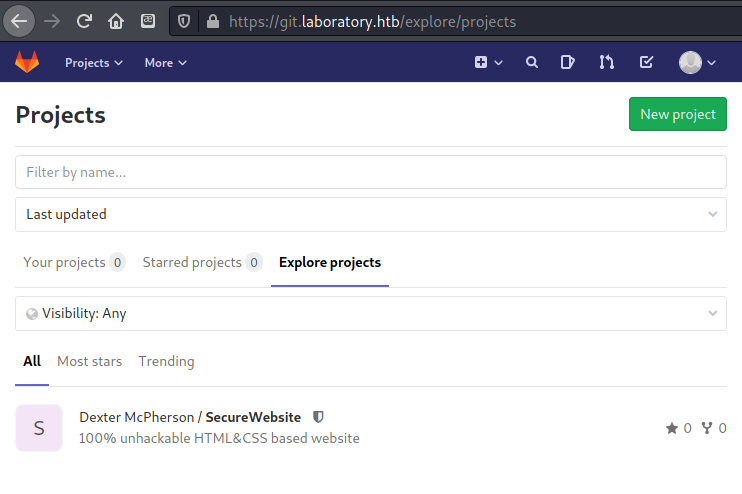Select the All sub-tab
This screenshot has height=494, width=742.
click(x=32, y=361)
